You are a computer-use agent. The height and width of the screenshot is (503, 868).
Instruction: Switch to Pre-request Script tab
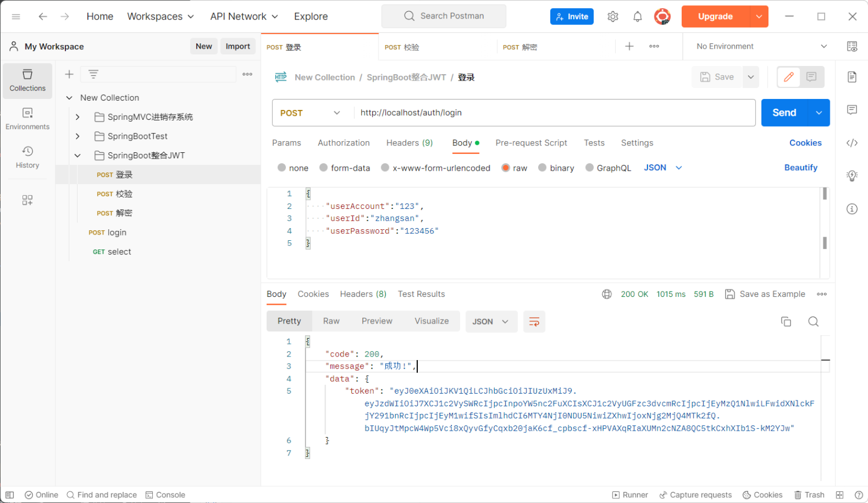(x=531, y=143)
